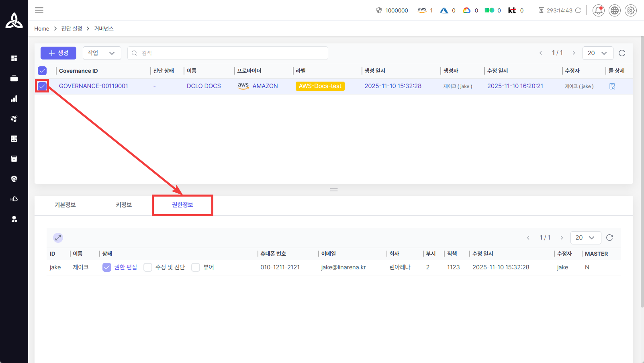
Task: Click the rule detail icon in row
Action: pos(612,86)
